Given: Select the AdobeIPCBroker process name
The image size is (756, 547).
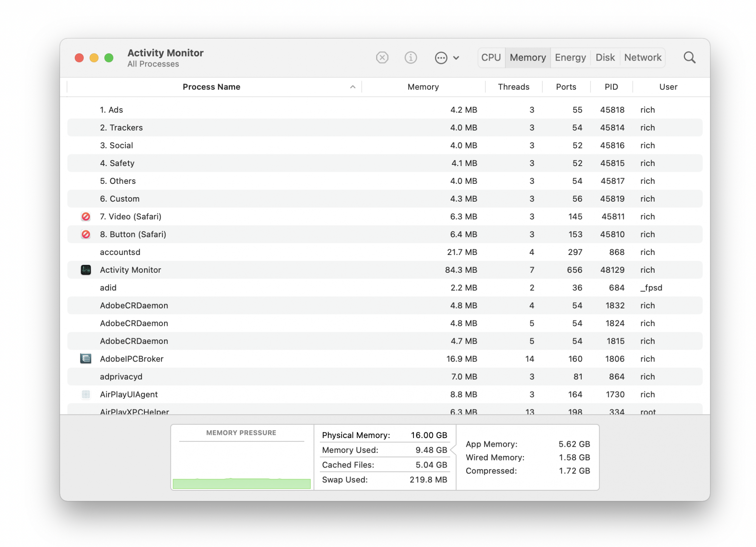Looking at the screenshot, I should click(132, 359).
